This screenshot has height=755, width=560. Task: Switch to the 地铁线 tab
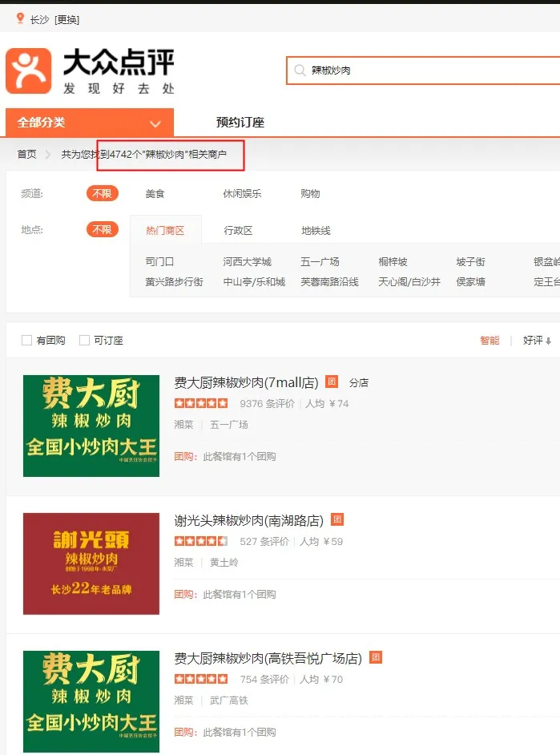pyautogui.click(x=316, y=231)
